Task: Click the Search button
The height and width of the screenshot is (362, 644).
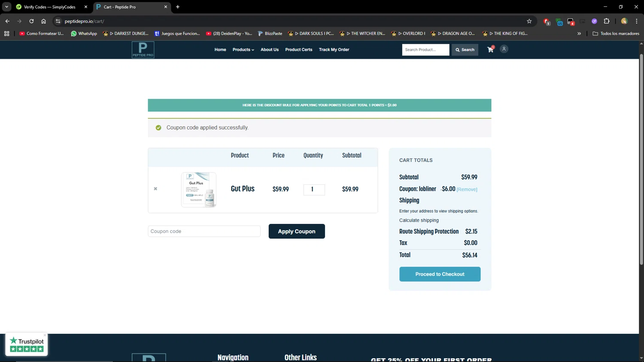Action: point(465,50)
